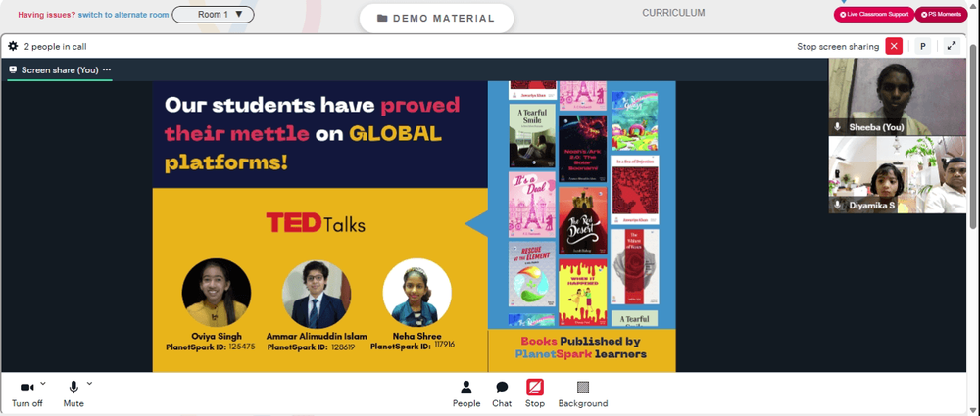Image resolution: width=980 pixels, height=416 pixels.
Task: Open the Demo Material tab
Action: pos(436,19)
